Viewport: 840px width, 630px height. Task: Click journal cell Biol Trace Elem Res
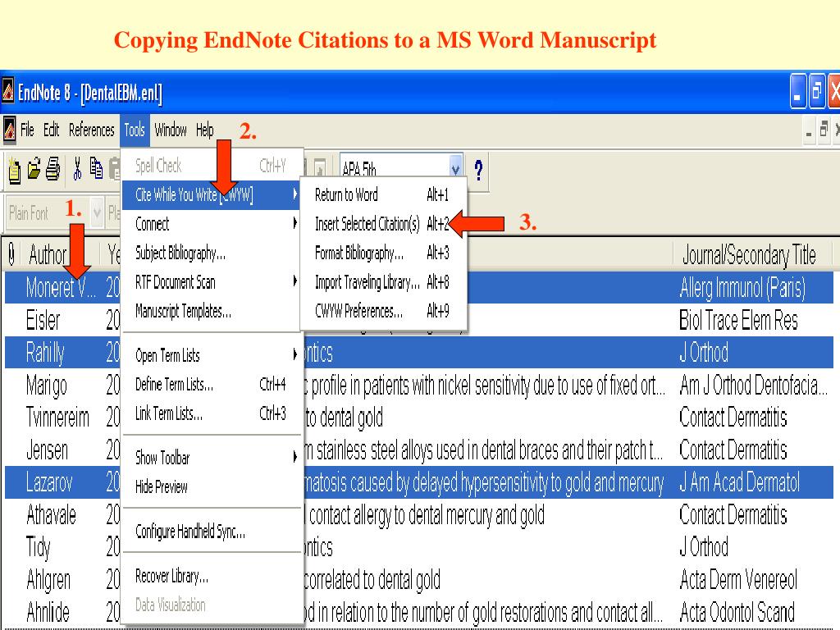[739, 321]
